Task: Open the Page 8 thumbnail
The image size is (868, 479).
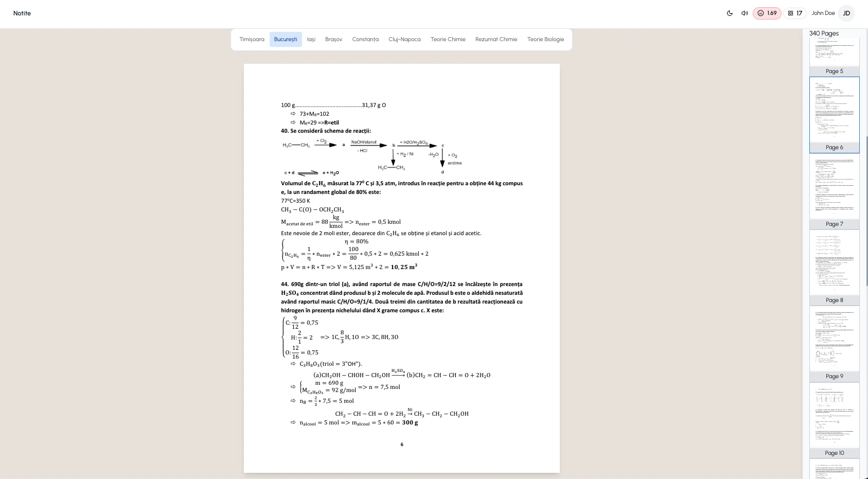Action: point(835,268)
